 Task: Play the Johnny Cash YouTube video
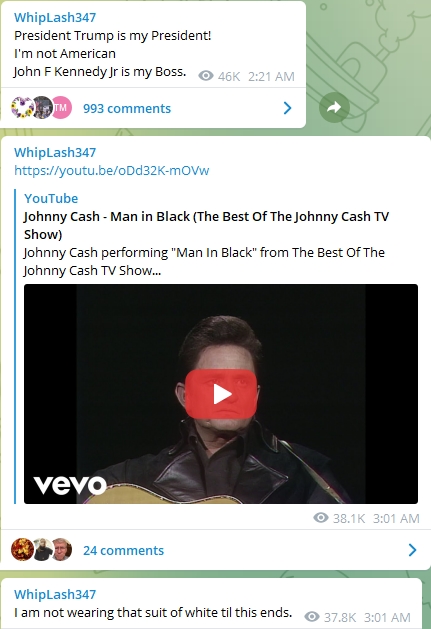coord(221,394)
